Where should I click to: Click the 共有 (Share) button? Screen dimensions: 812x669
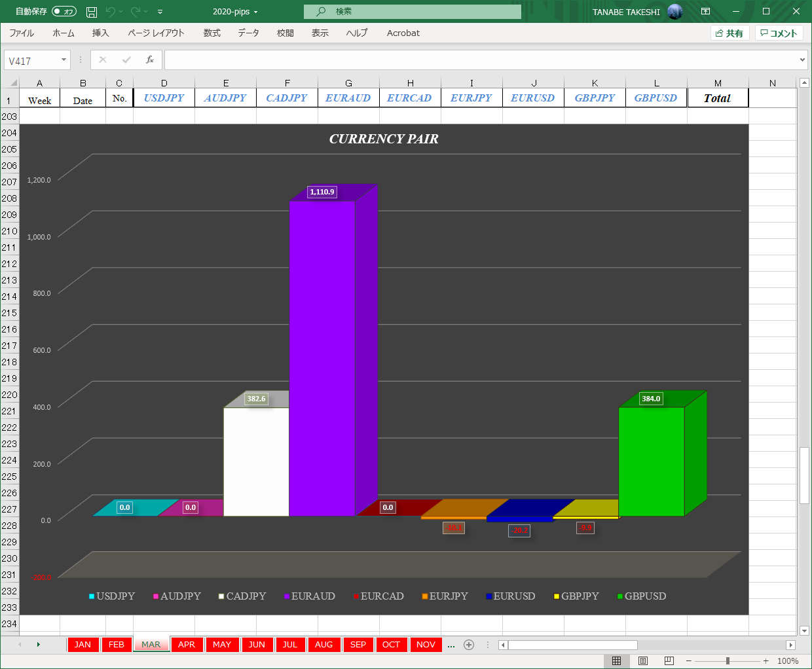729,33
